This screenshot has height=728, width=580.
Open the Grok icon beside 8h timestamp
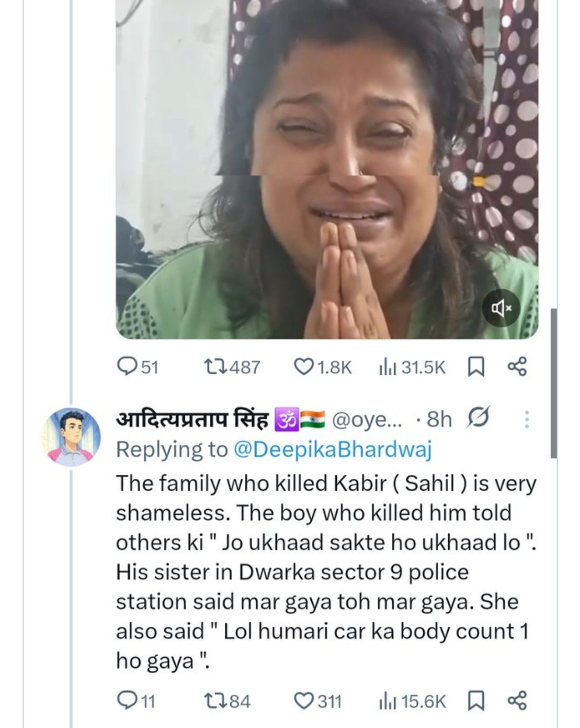tap(478, 417)
